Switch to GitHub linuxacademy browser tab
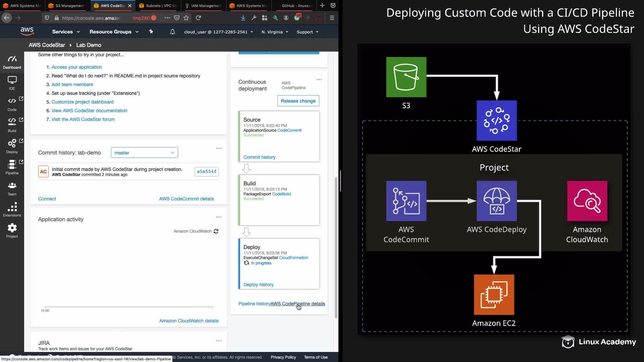This screenshot has height=362, width=644. [x=296, y=6]
